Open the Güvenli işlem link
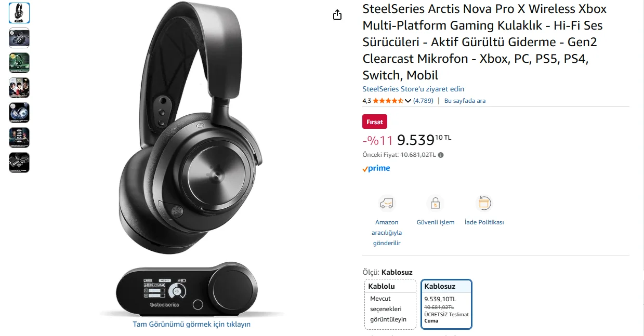Screen dimensions: 644x336 click(436, 222)
